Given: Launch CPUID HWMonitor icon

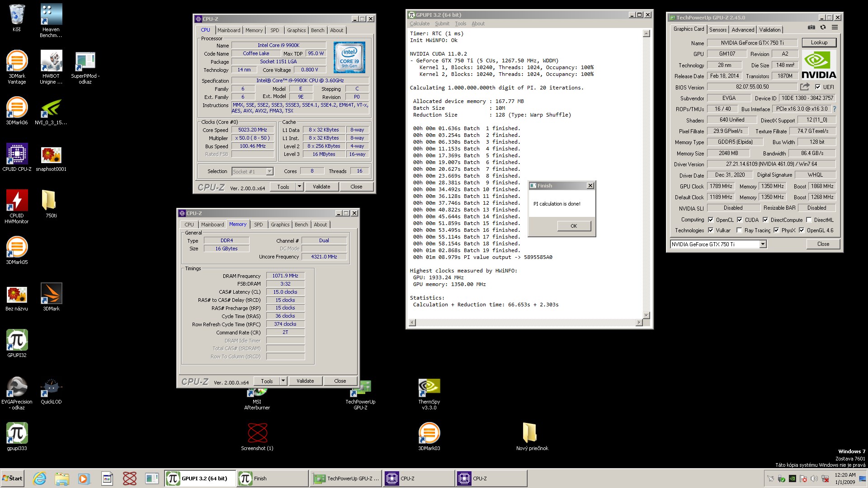Looking at the screenshot, I should point(17,206).
